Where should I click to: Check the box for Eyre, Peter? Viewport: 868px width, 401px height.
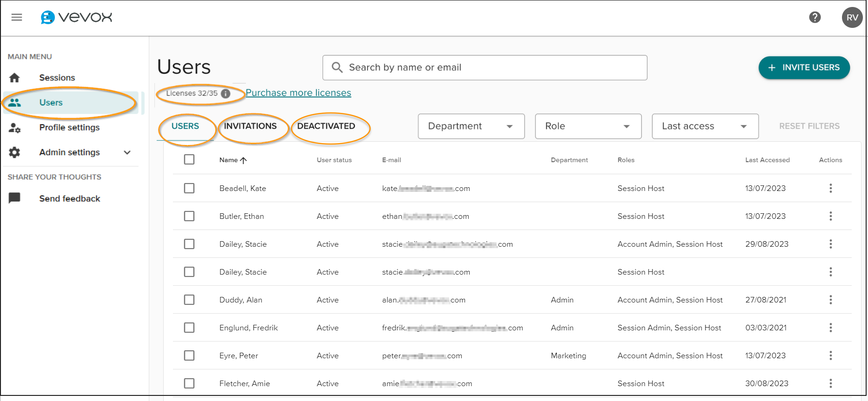point(189,355)
